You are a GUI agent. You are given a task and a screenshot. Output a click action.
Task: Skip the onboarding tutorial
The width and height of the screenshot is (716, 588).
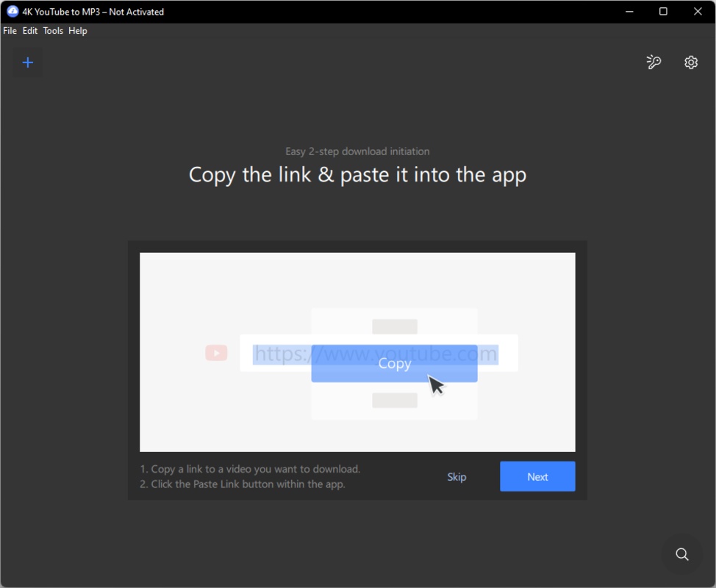[457, 477]
